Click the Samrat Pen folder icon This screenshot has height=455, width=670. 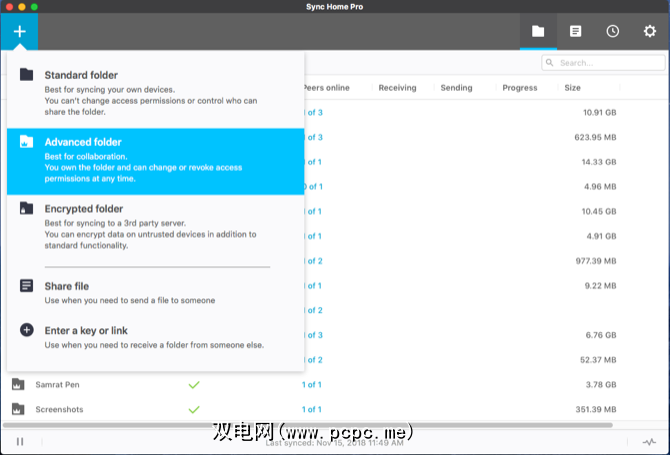18,385
